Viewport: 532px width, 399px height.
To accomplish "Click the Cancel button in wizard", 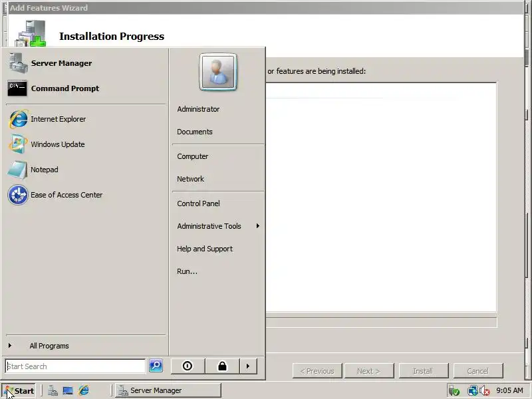I will click(477, 371).
